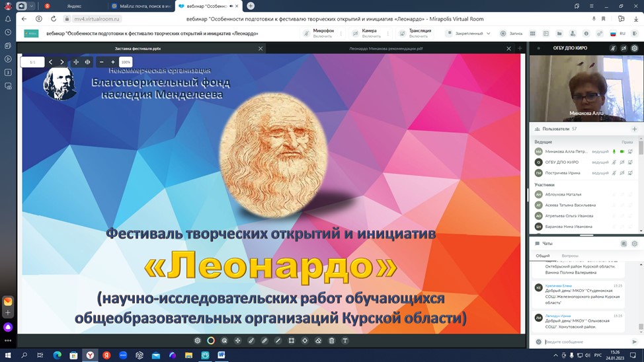
Task: Send chat message with arrow button
Action: [635, 342]
